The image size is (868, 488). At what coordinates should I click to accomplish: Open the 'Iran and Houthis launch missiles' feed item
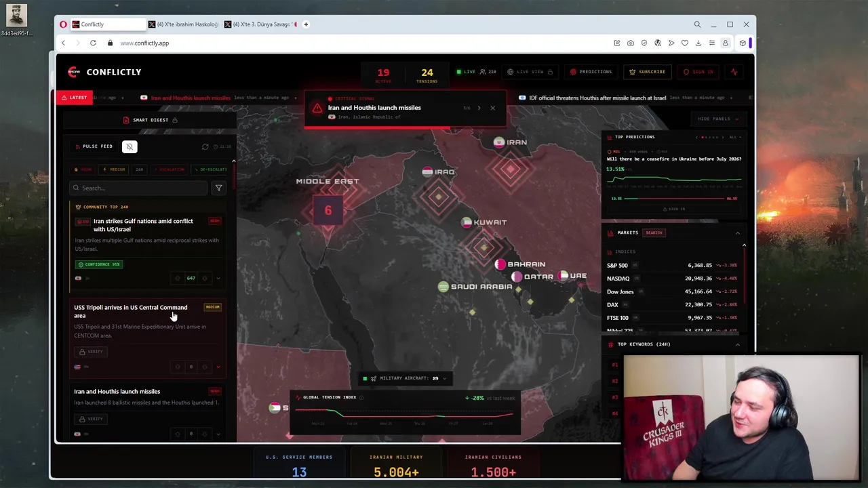tap(117, 391)
